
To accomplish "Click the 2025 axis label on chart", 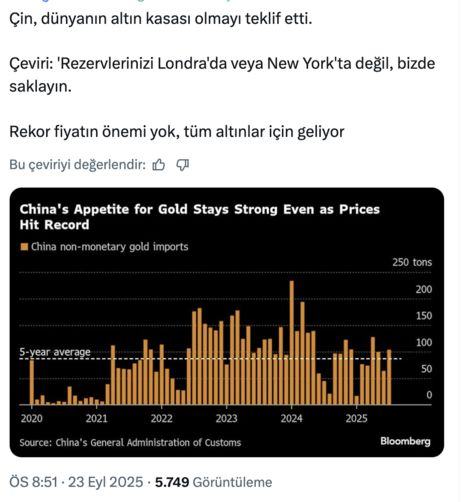I will click(356, 418).
